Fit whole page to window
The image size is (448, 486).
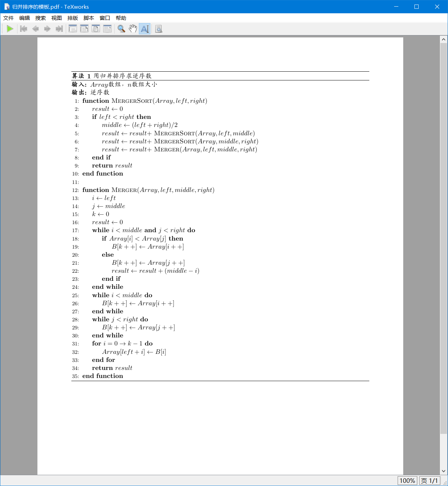(x=96, y=29)
